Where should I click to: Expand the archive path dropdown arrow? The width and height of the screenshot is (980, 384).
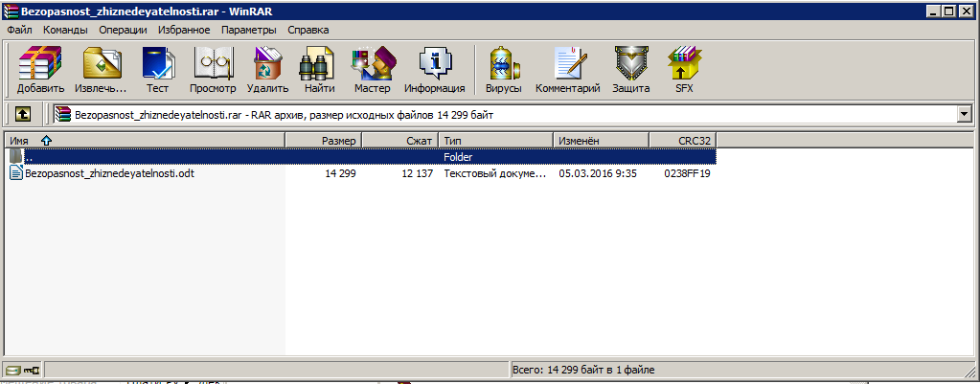[965, 114]
